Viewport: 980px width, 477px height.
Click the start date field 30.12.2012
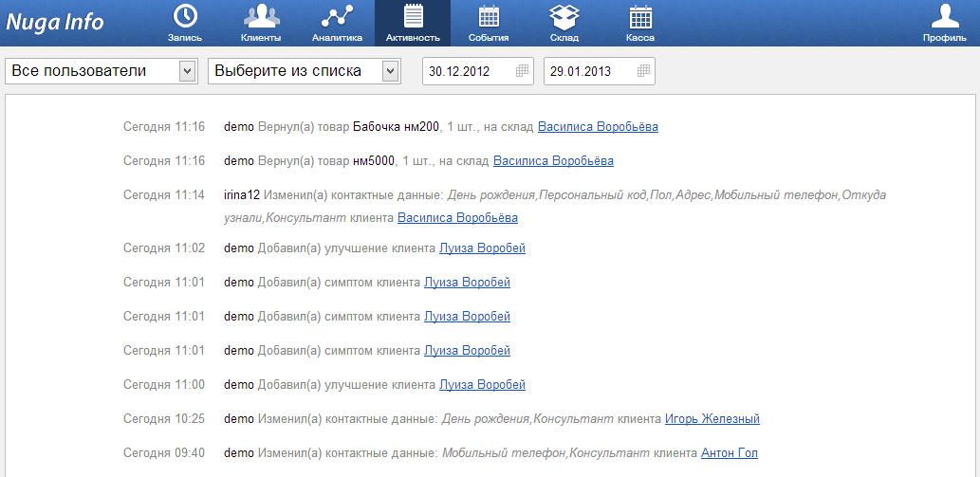coord(467,71)
